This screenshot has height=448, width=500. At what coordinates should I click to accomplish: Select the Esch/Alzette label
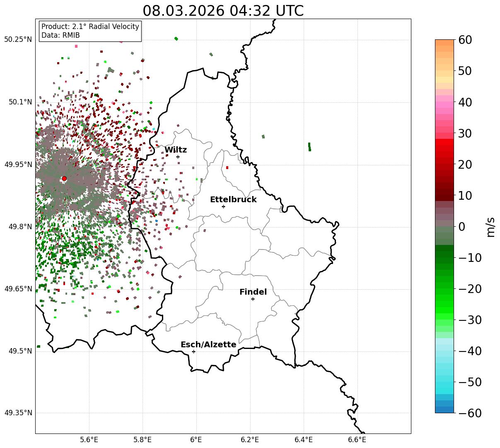pos(208,345)
